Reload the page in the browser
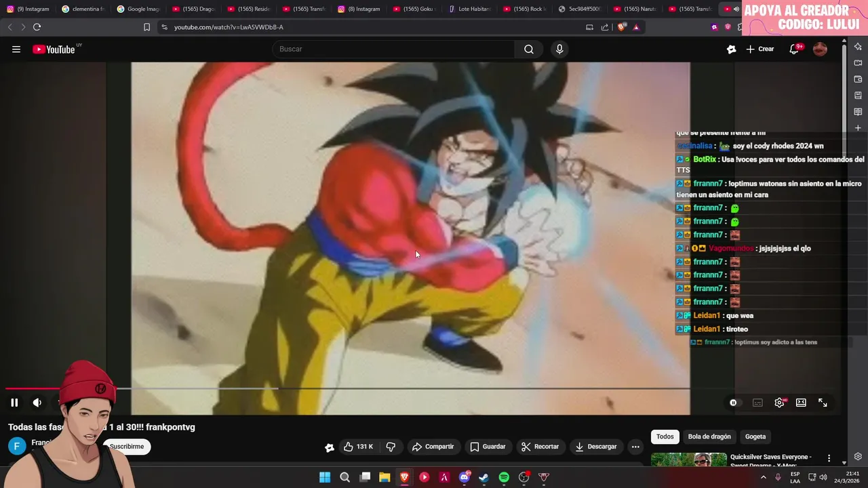The height and width of the screenshot is (488, 868). click(37, 27)
